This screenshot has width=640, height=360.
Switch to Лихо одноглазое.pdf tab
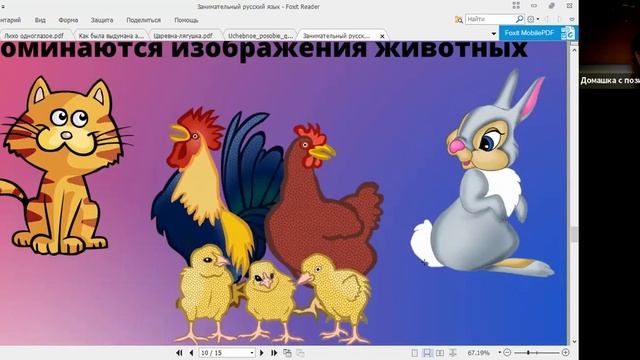pyautogui.click(x=34, y=36)
